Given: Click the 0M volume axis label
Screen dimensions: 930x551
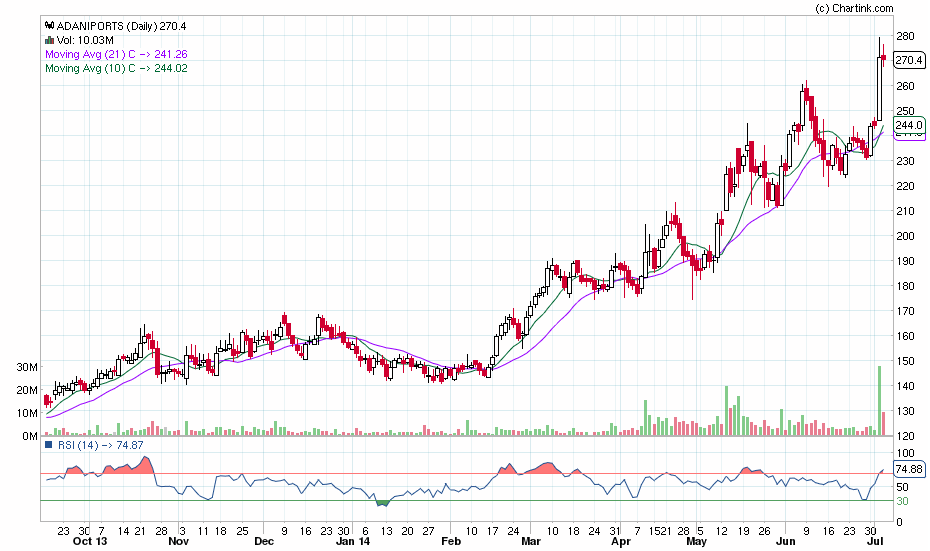Looking at the screenshot, I should [x=30, y=436].
